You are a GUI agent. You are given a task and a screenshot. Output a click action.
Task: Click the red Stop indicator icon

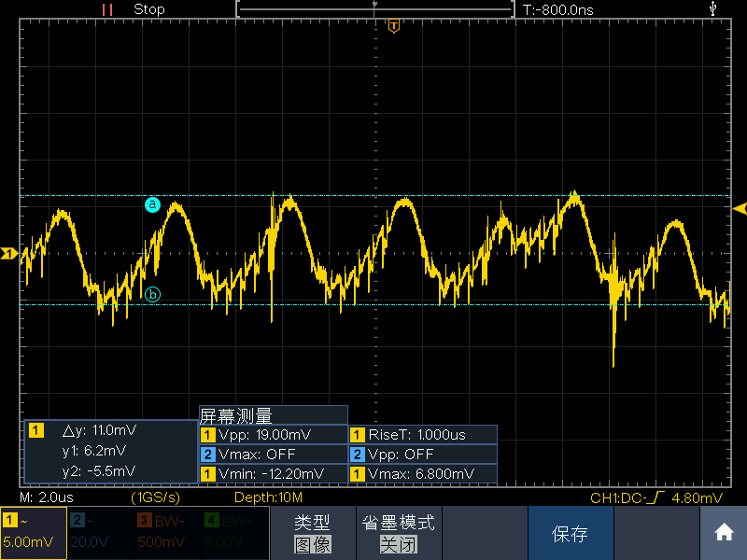tap(107, 9)
